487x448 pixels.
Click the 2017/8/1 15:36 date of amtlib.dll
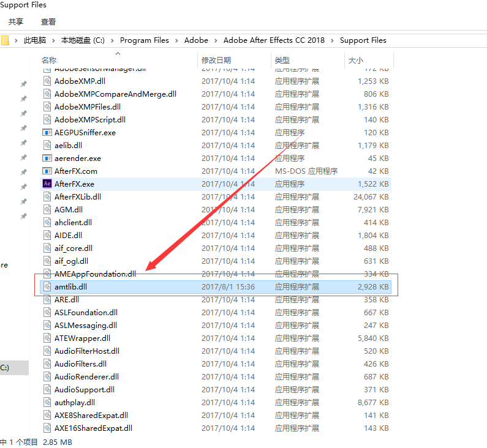coord(228,286)
